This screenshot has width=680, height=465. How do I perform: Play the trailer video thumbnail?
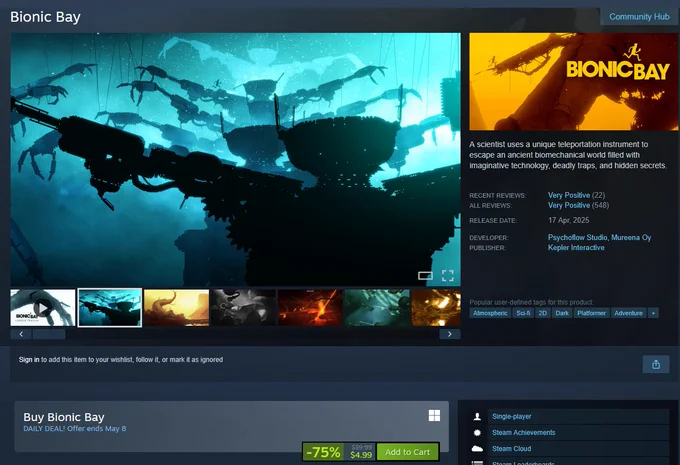(x=42, y=308)
